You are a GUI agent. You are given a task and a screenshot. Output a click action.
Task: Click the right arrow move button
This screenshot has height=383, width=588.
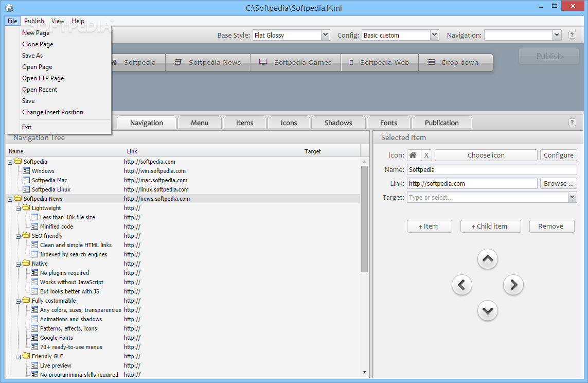pos(513,285)
